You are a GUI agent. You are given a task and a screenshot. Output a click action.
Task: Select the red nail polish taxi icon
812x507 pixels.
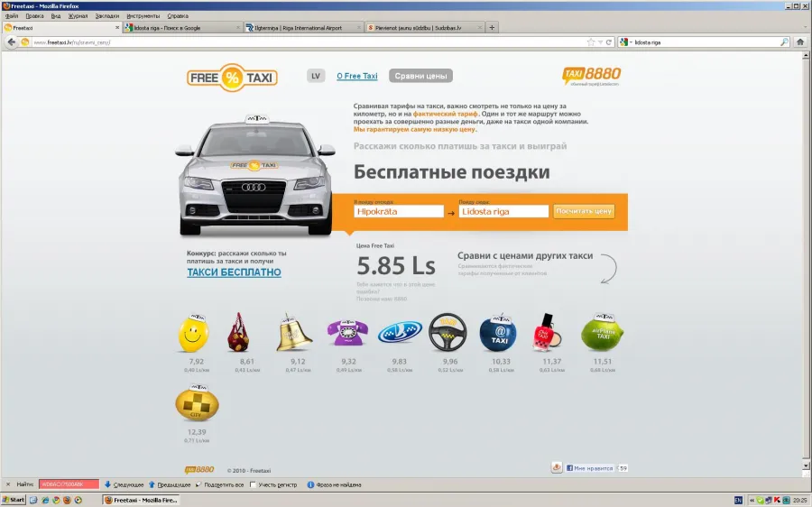click(548, 333)
